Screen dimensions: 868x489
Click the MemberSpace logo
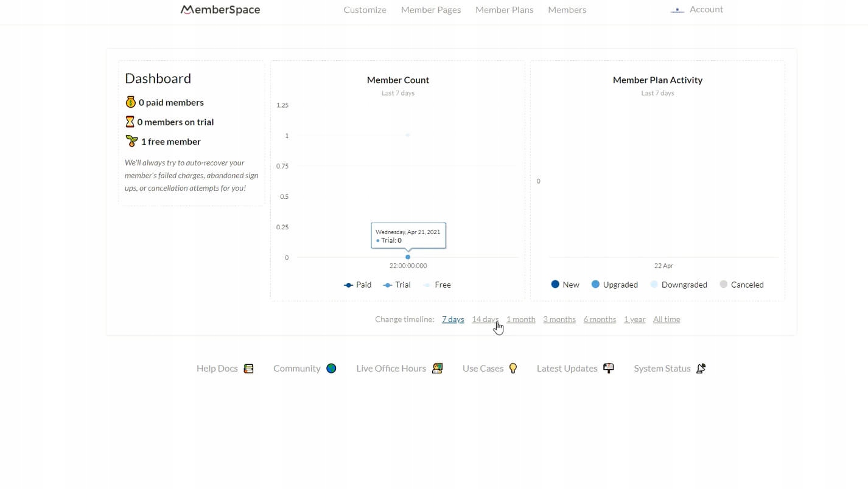click(x=220, y=10)
